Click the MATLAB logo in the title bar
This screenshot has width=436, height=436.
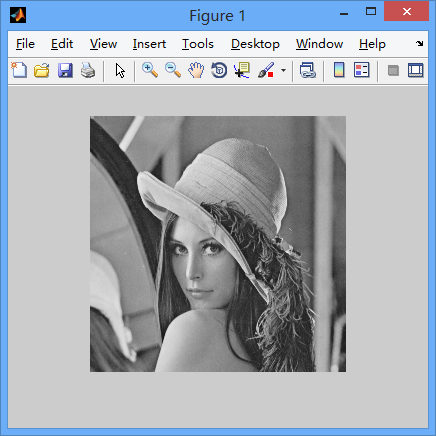click(x=18, y=15)
